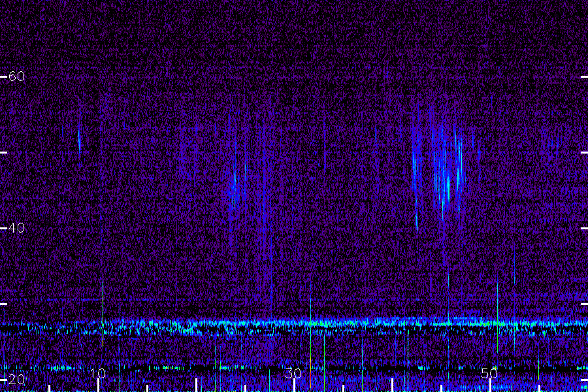Screen dimensions: 588x392
Task: Click the 60 label on the frequency axis
Action: pos(16,76)
